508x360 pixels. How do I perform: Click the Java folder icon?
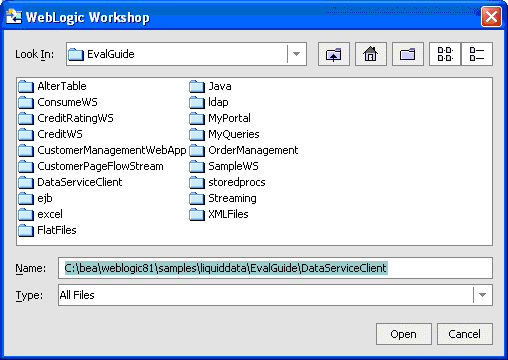click(x=197, y=86)
